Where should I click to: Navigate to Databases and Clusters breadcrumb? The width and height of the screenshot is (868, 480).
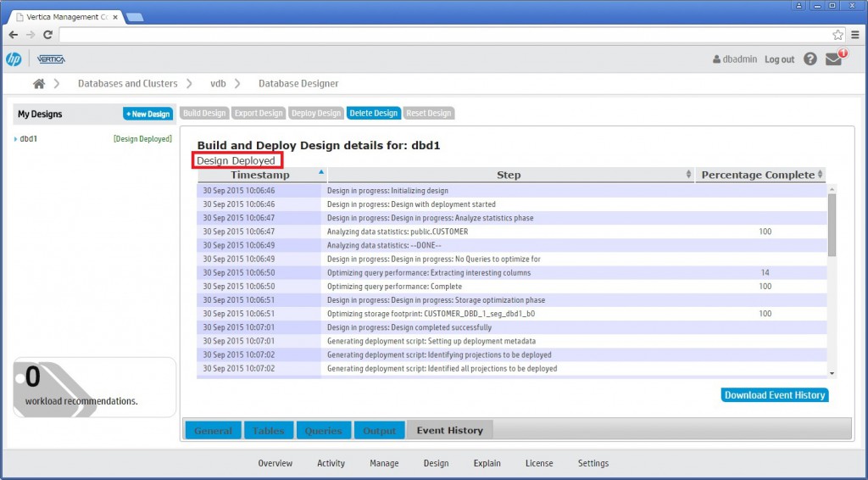(128, 84)
